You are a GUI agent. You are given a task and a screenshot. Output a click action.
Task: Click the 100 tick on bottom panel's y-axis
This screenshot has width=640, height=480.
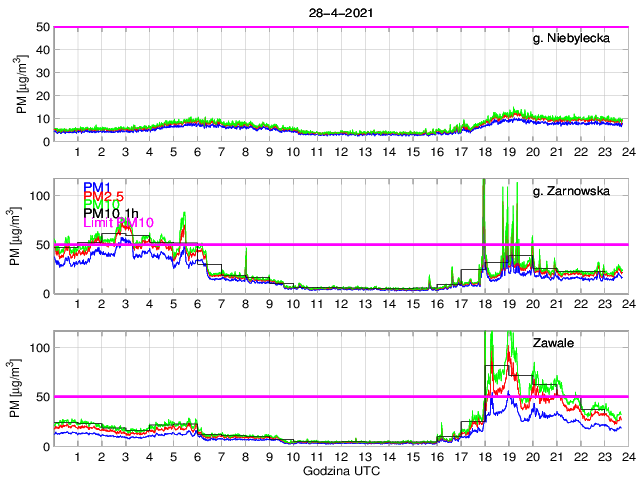(38, 347)
